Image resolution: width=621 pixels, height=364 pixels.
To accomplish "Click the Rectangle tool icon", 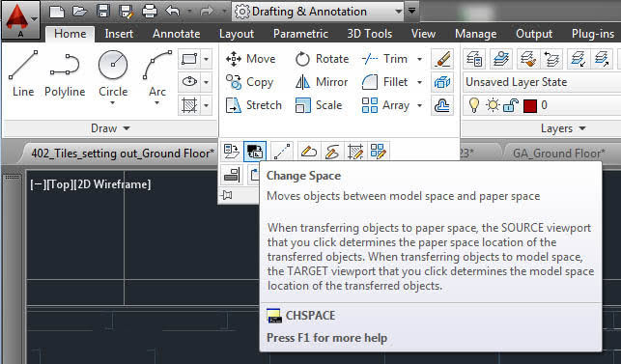I will pos(189,60).
